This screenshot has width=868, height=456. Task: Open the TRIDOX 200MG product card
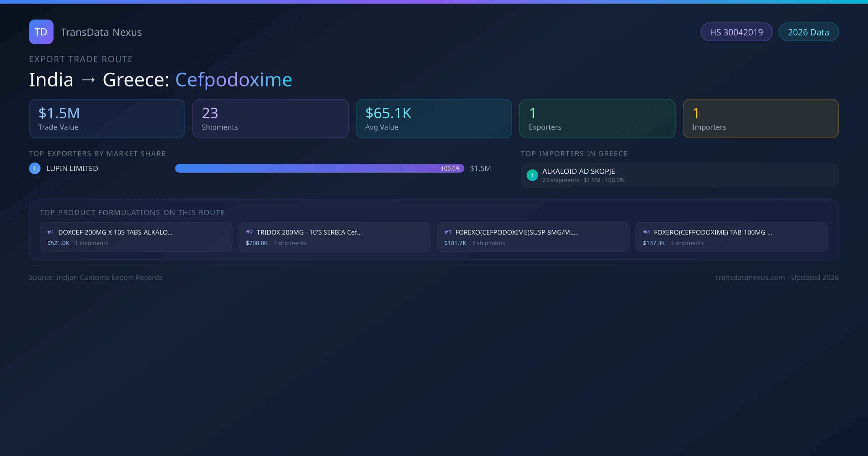pos(334,237)
